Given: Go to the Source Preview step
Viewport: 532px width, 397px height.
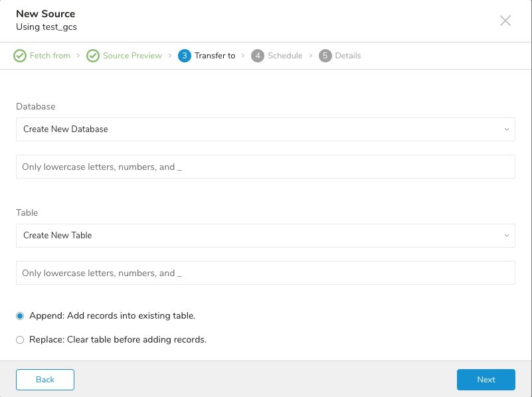Looking at the screenshot, I should [x=132, y=56].
